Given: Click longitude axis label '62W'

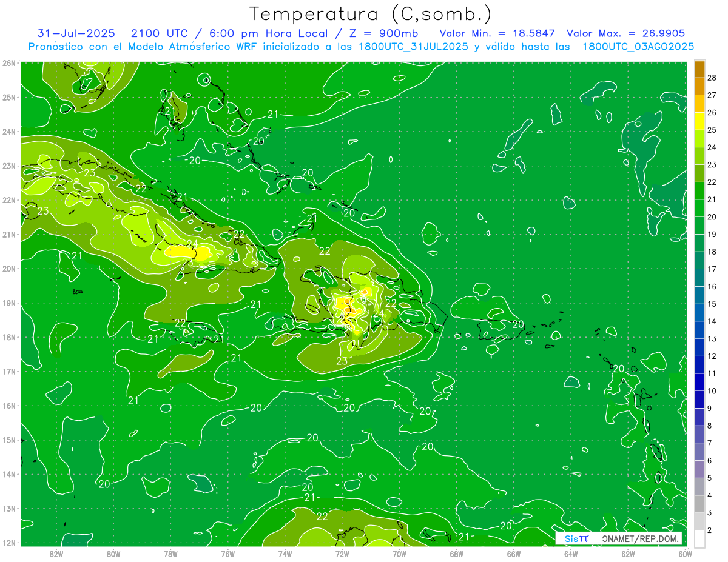Looking at the screenshot, I should point(627,554).
